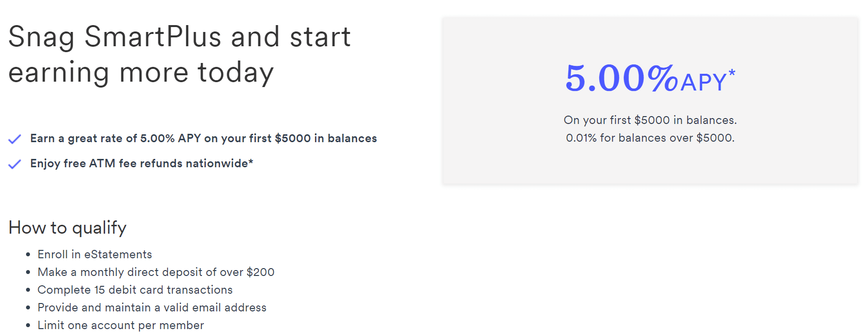Click 'Limit one account per member' text
The height and width of the screenshot is (335, 868).
121,325
